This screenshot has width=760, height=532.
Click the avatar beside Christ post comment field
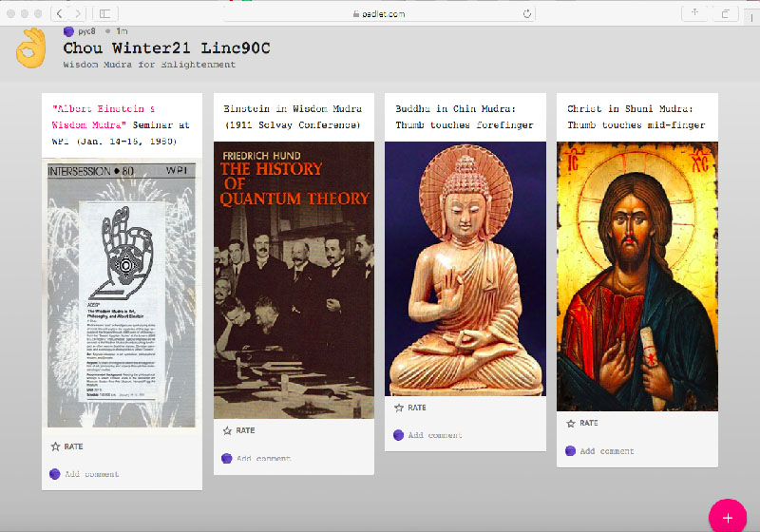pyautogui.click(x=571, y=451)
